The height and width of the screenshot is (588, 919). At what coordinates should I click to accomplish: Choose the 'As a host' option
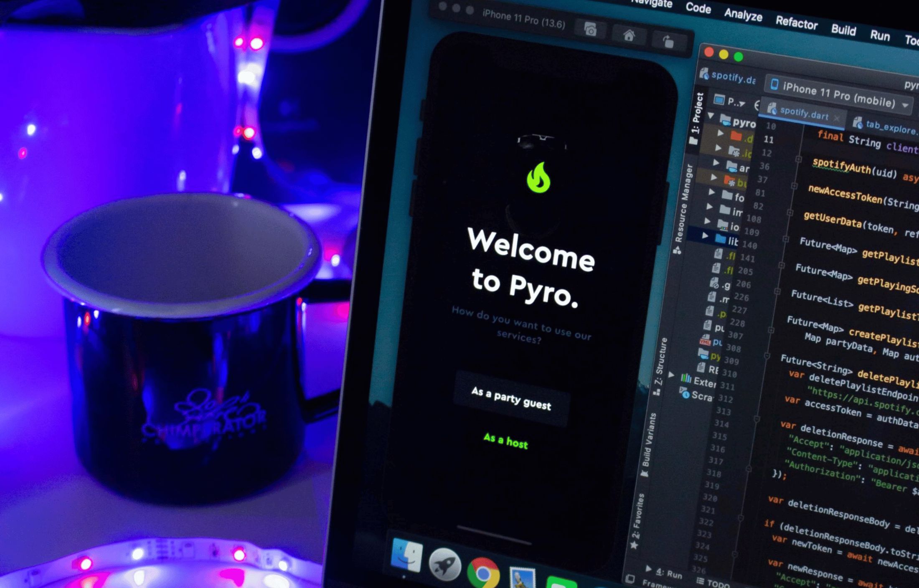pos(505,441)
